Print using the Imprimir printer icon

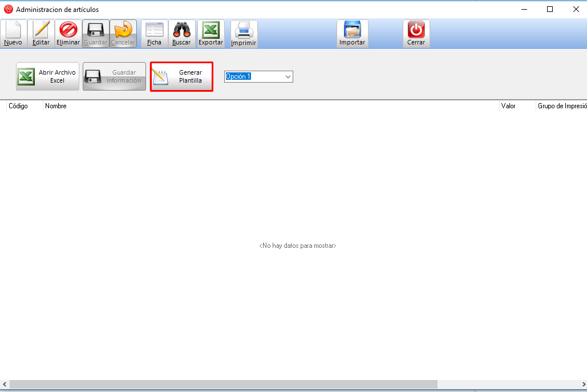244,30
